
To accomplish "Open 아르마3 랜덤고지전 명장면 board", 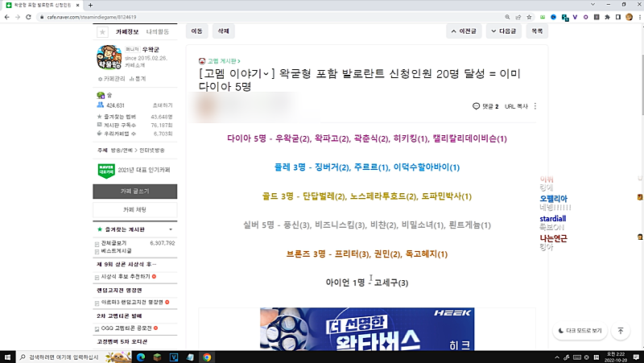I will [x=132, y=302].
